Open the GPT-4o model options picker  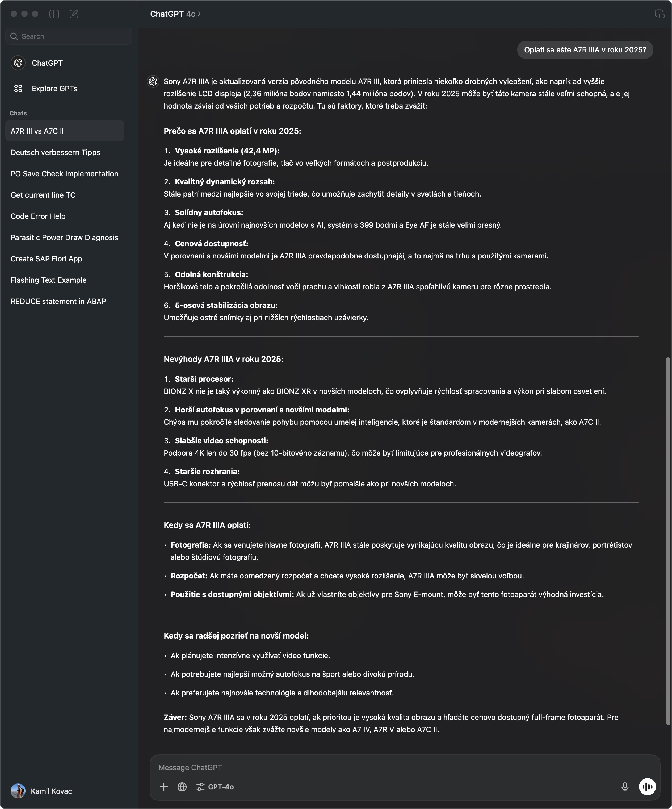tap(215, 787)
